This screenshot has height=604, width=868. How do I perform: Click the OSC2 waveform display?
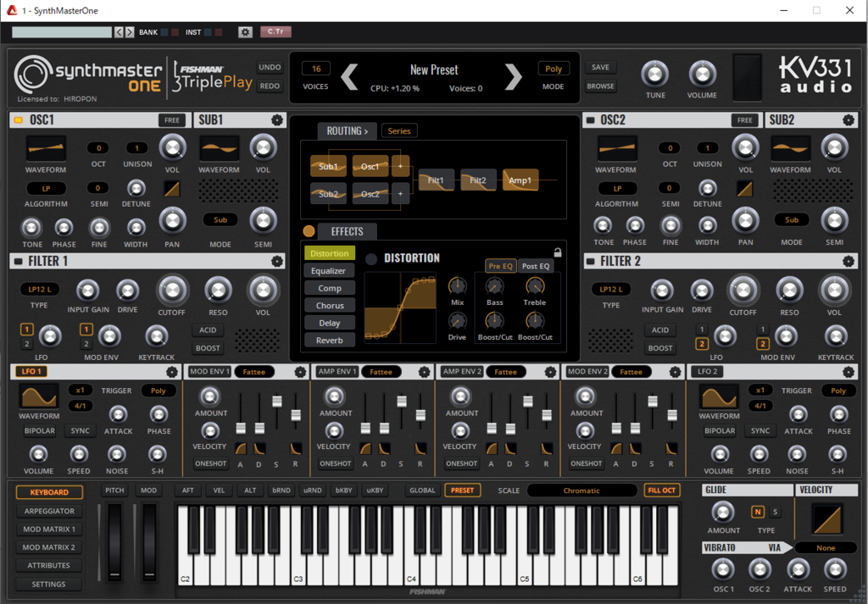(617, 149)
